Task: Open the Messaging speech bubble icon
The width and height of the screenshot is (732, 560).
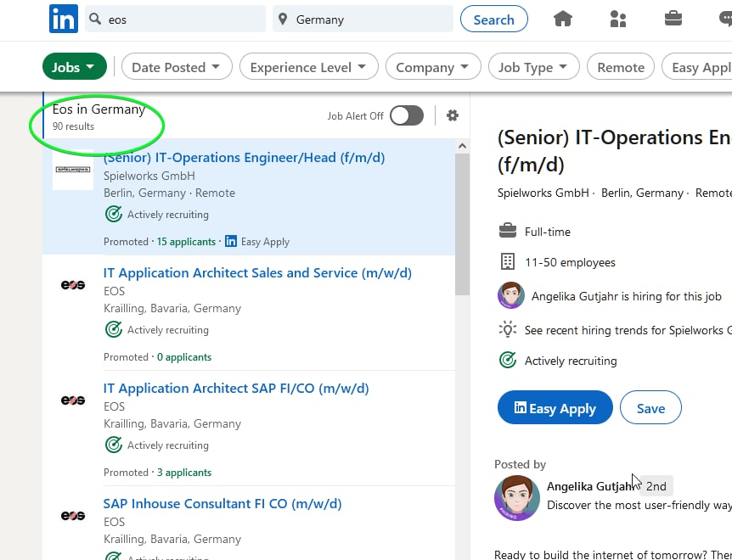Action: (725, 20)
